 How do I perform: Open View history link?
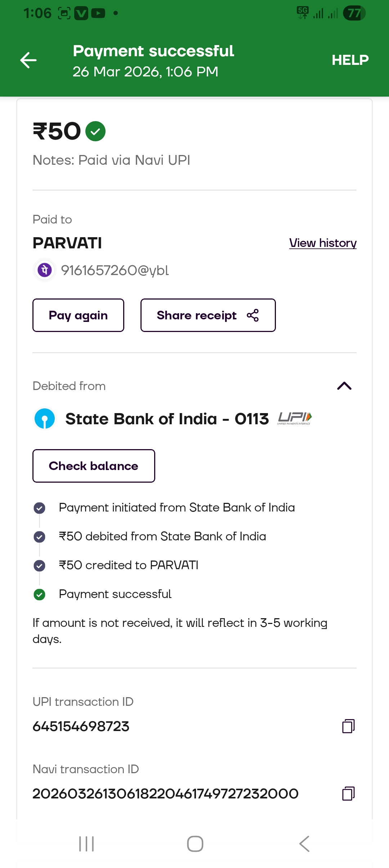pyautogui.click(x=323, y=243)
